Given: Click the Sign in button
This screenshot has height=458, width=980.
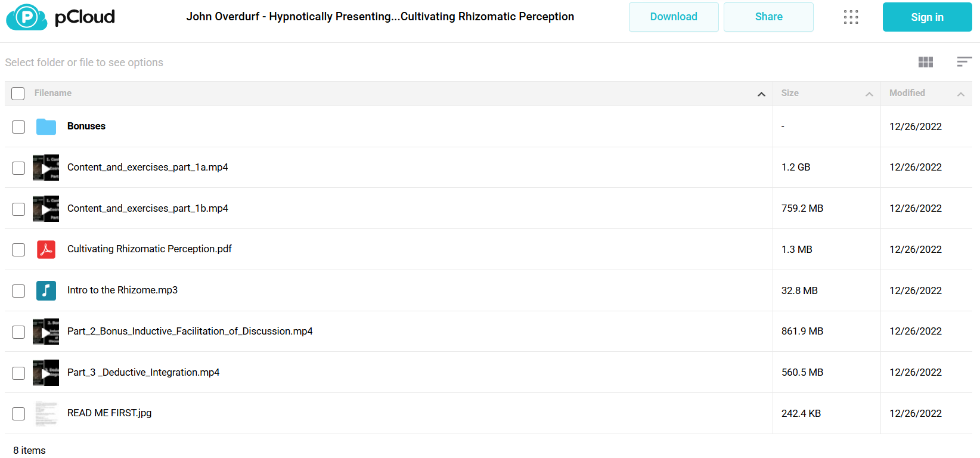Looking at the screenshot, I should [927, 17].
